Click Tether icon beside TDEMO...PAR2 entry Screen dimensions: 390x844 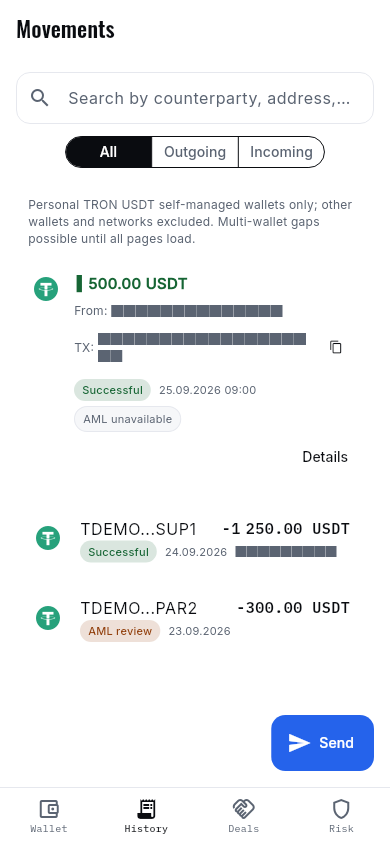click(48, 617)
